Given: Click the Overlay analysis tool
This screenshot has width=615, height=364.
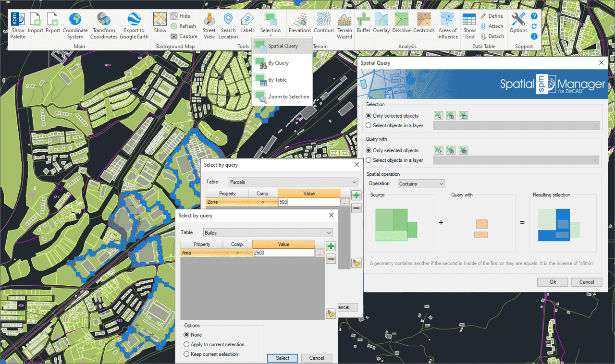Looking at the screenshot, I should pyautogui.click(x=381, y=24).
